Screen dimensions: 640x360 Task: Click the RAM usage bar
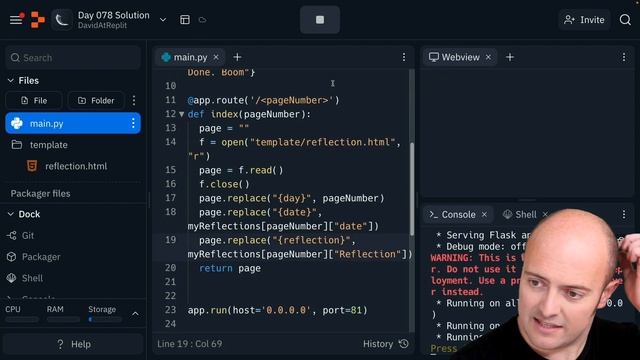coord(63,319)
